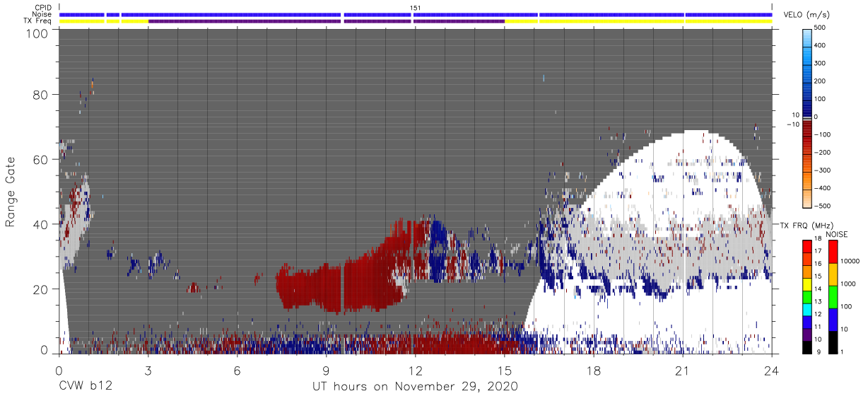Click the light blue top of the velocity colorbar
The image size is (868, 401).
point(809,37)
